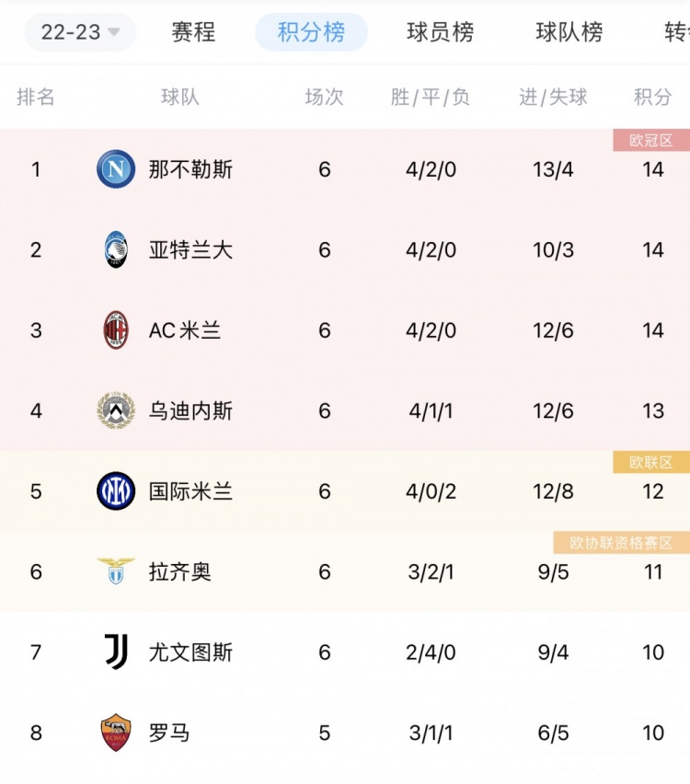Tap the 积分 column header
Viewport: 690px width, 784px height.
pyautogui.click(x=652, y=97)
